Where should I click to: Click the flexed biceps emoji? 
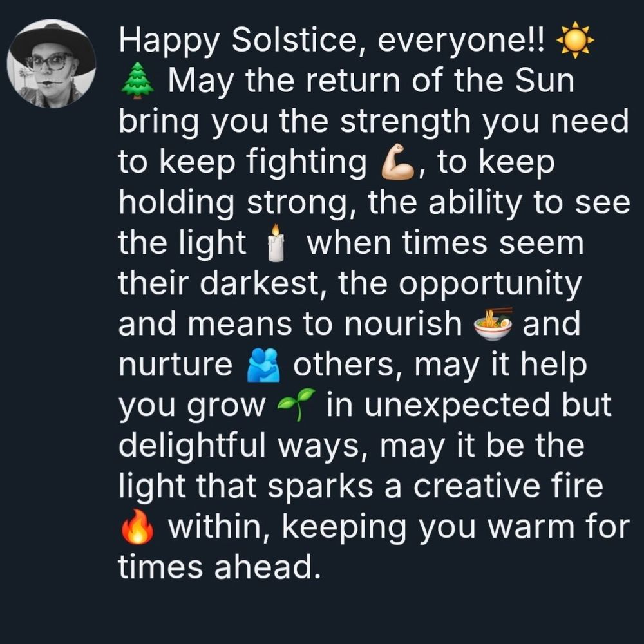pos(397,161)
